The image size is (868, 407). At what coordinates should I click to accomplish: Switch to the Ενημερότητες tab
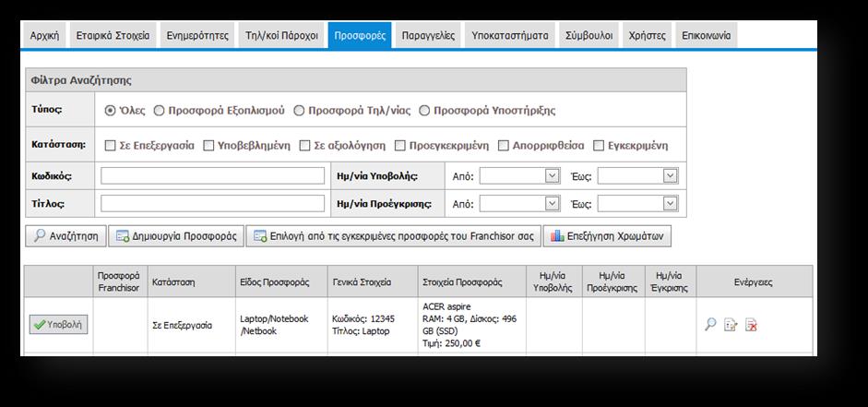tap(197, 35)
